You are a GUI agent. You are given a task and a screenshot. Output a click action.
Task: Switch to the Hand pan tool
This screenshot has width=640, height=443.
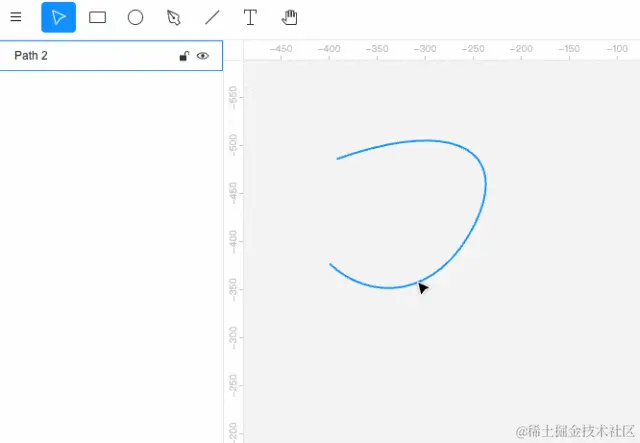click(289, 18)
